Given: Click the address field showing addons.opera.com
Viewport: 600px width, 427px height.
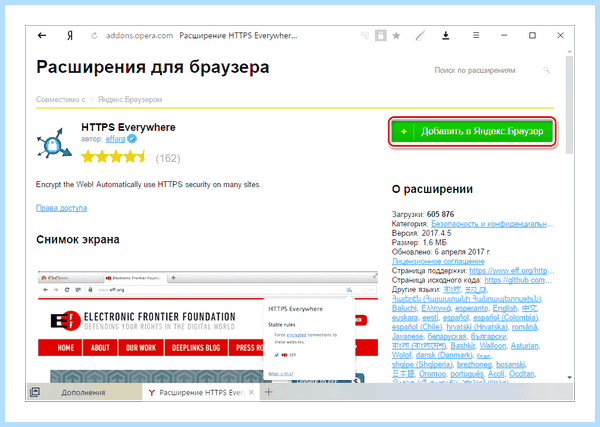Looking at the screenshot, I should click(140, 36).
